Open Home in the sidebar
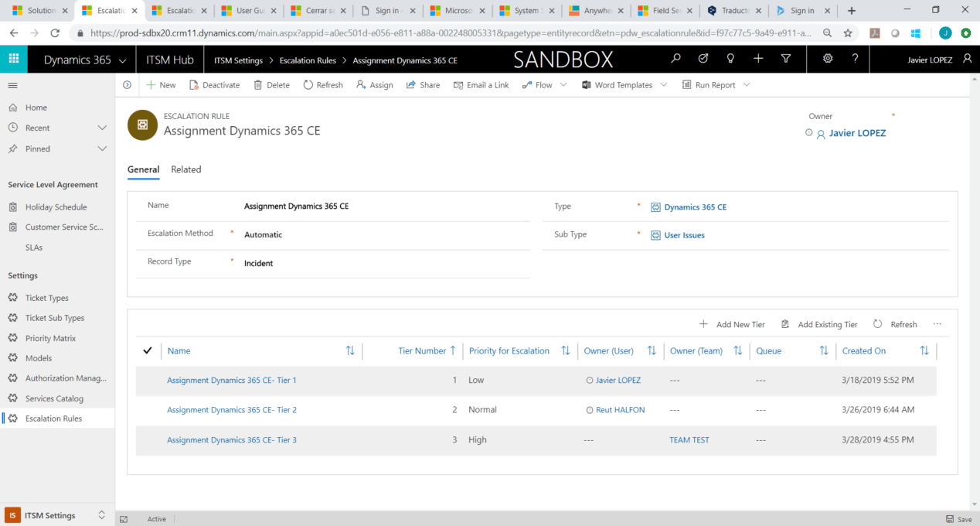The width and height of the screenshot is (980, 526). point(36,108)
